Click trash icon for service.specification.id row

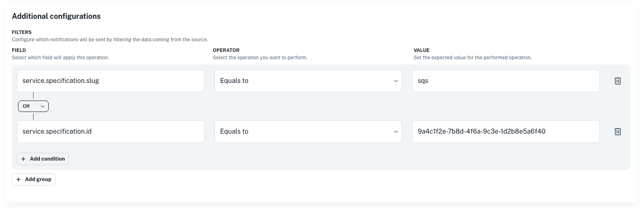(617, 132)
